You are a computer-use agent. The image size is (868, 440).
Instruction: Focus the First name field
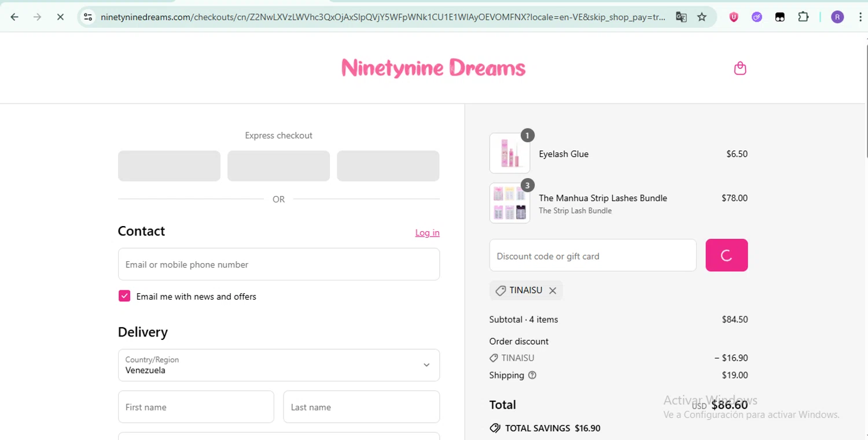[x=196, y=407]
